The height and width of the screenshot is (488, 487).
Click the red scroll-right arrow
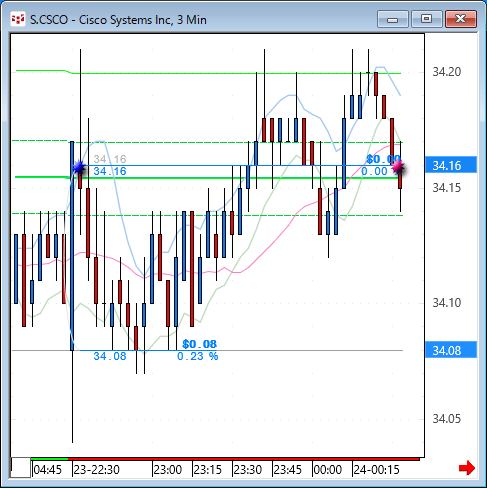click(x=467, y=468)
